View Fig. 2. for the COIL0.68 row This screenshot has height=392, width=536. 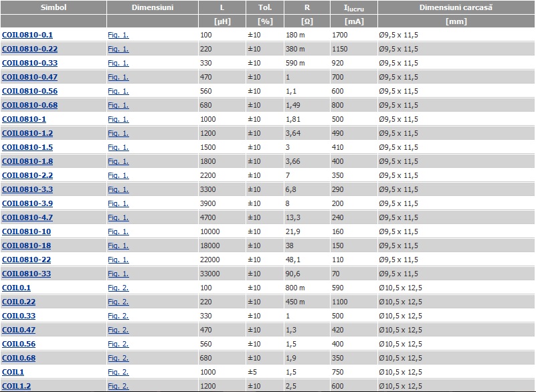tap(118, 358)
